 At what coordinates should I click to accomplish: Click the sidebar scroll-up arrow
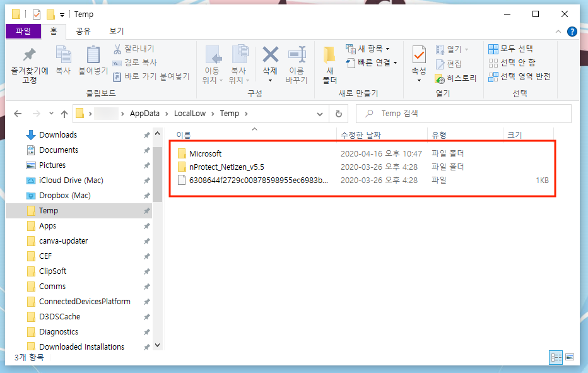coord(158,133)
